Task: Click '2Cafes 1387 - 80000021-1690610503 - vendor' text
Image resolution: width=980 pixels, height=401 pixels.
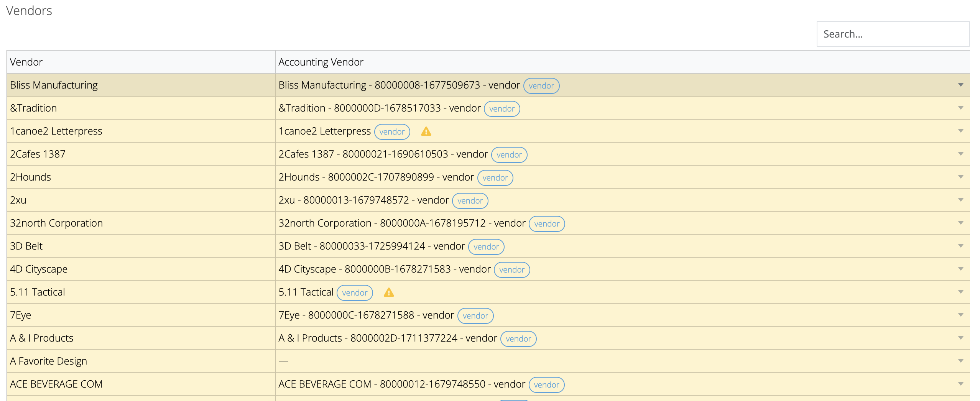Action: [383, 154]
